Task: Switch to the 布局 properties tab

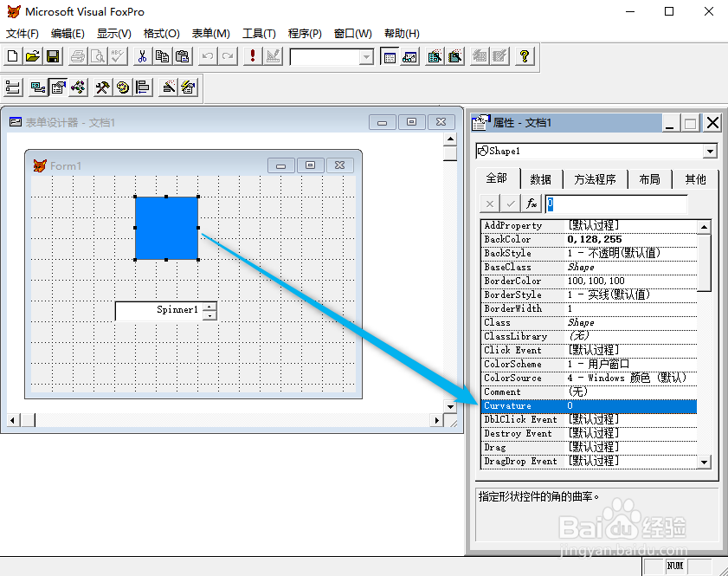Action: 649,179
